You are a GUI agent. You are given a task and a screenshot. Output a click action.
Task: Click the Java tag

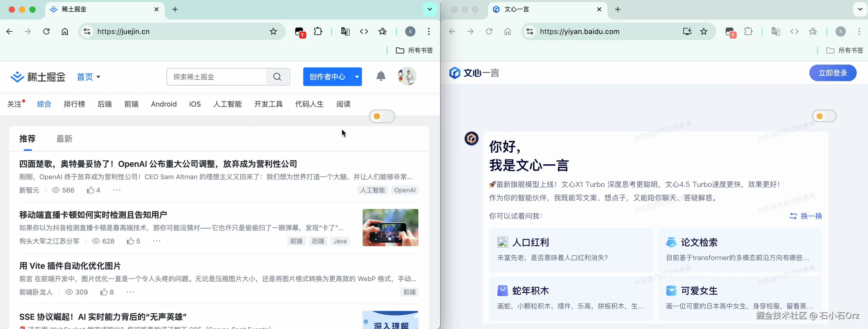click(x=340, y=241)
